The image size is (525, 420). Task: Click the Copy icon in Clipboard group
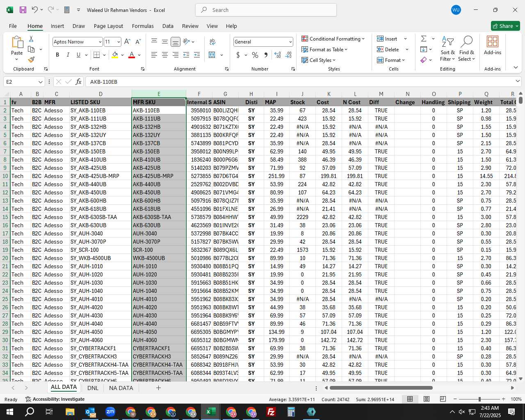[x=31, y=49]
